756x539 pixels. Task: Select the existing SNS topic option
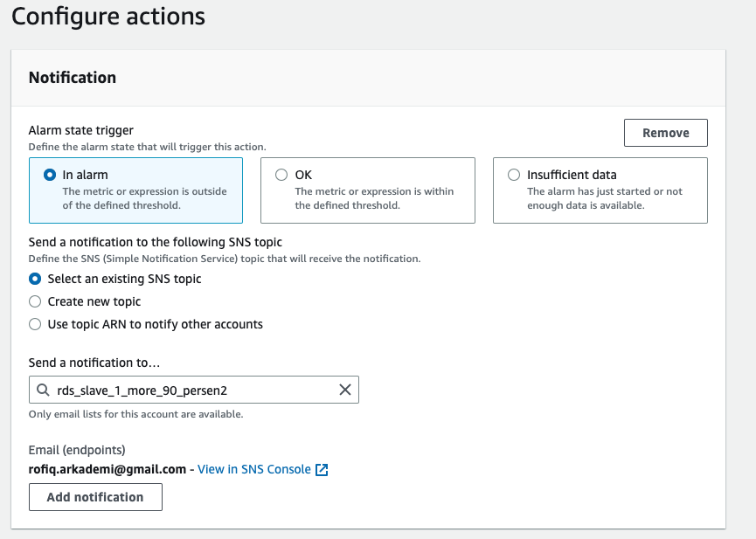point(35,279)
